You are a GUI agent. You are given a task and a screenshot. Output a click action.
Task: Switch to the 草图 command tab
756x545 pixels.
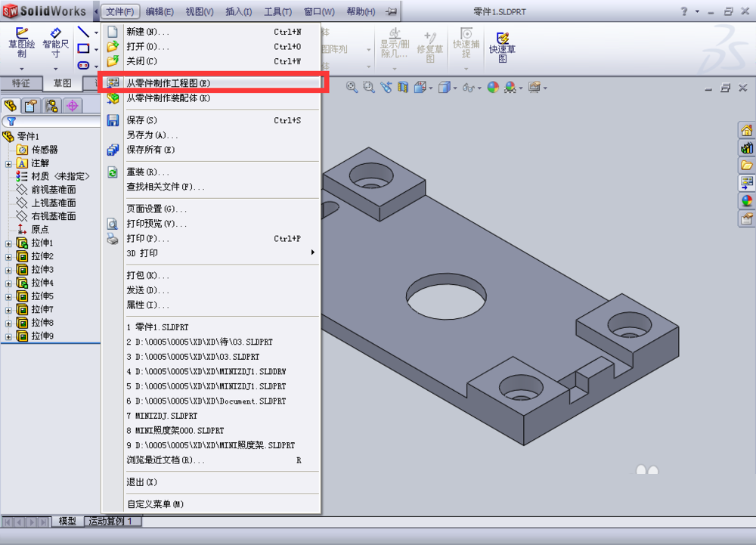coord(62,83)
